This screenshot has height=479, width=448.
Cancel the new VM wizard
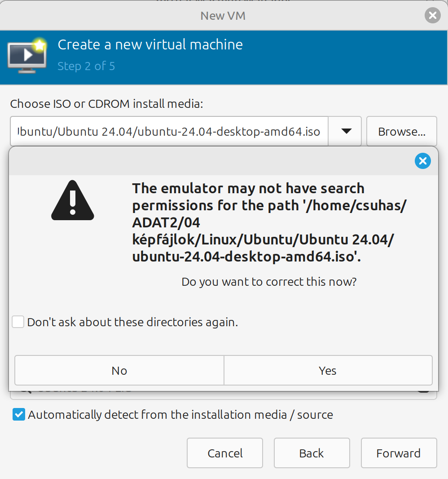pos(225,453)
